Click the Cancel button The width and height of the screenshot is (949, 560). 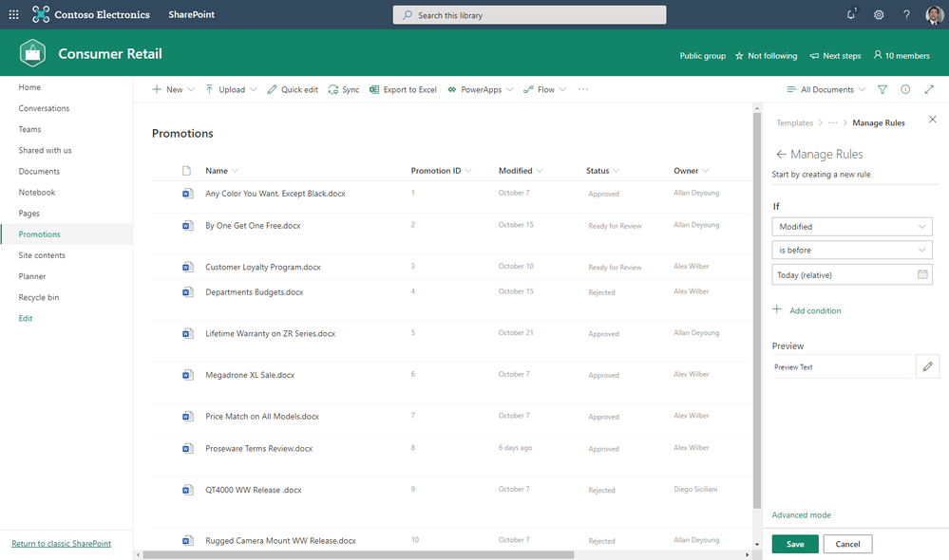click(847, 544)
